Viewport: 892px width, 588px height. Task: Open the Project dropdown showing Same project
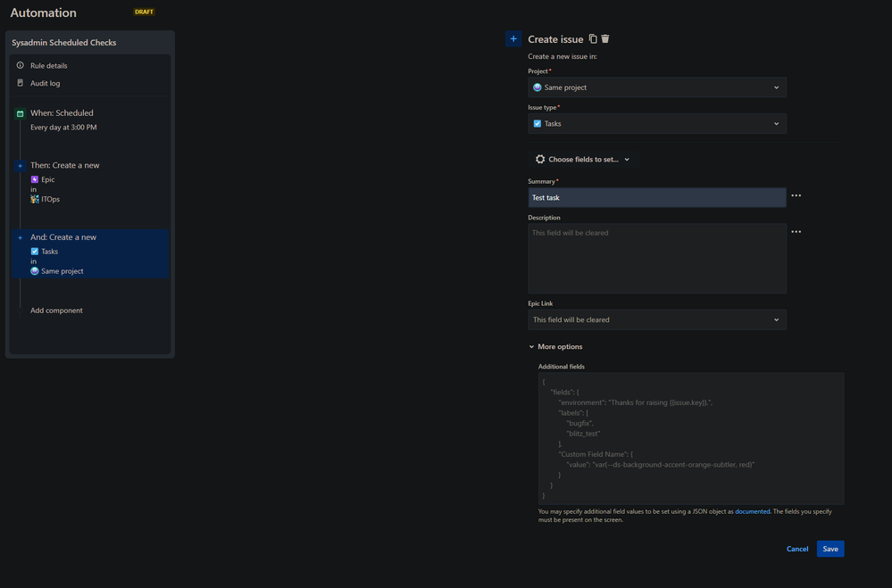[x=657, y=87]
